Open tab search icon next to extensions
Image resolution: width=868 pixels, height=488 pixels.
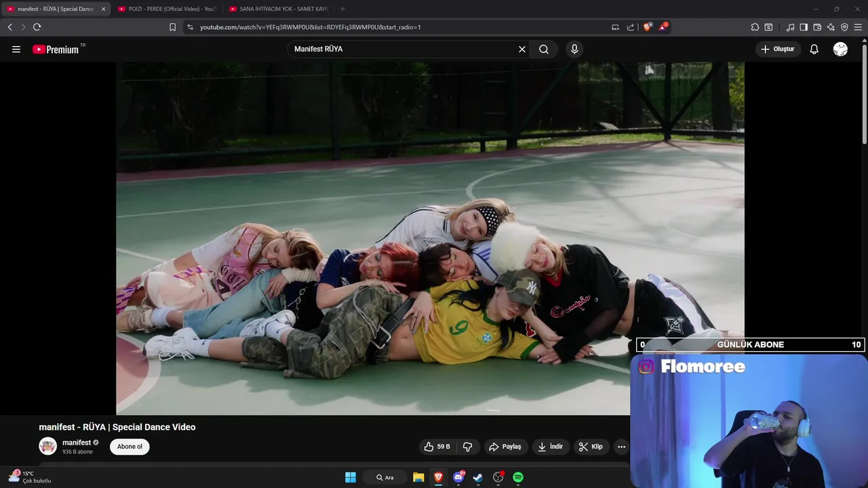click(768, 27)
